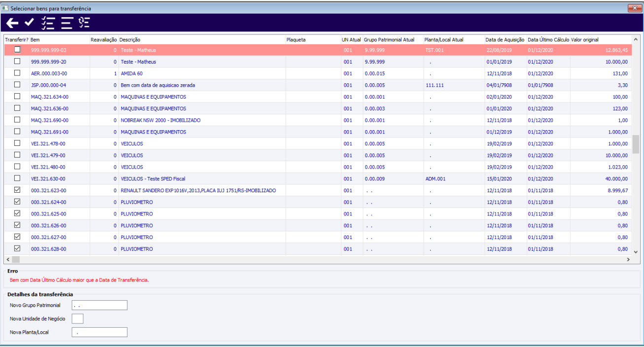
Task: Click the select-all checklist icon
Action: 48,23
